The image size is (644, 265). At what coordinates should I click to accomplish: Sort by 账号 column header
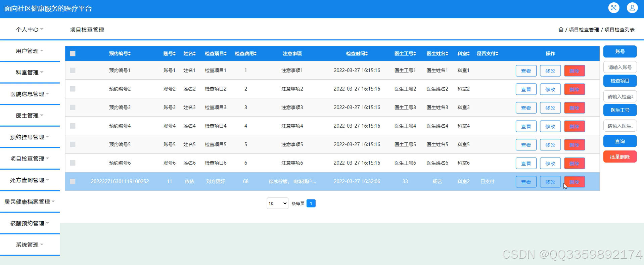pos(170,54)
